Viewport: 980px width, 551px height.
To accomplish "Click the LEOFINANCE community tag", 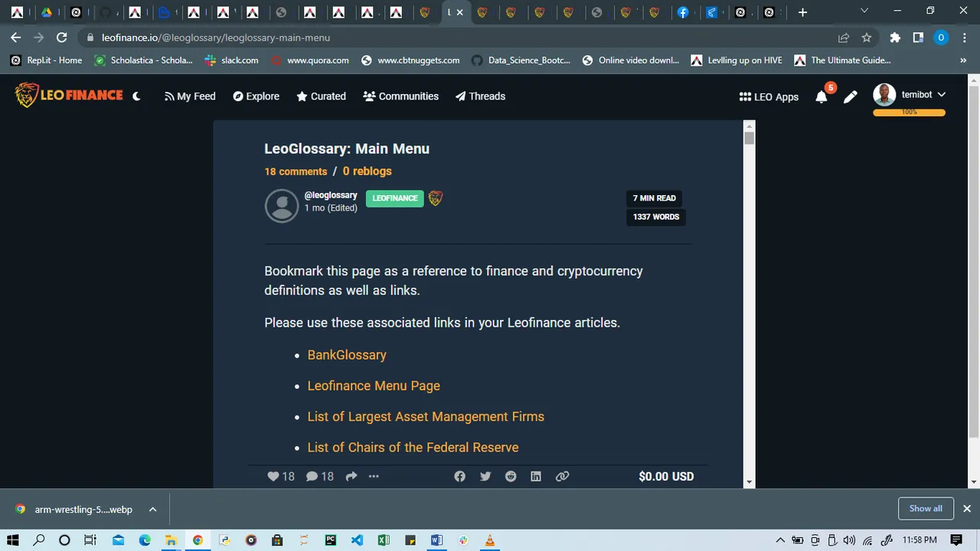I will (x=394, y=198).
